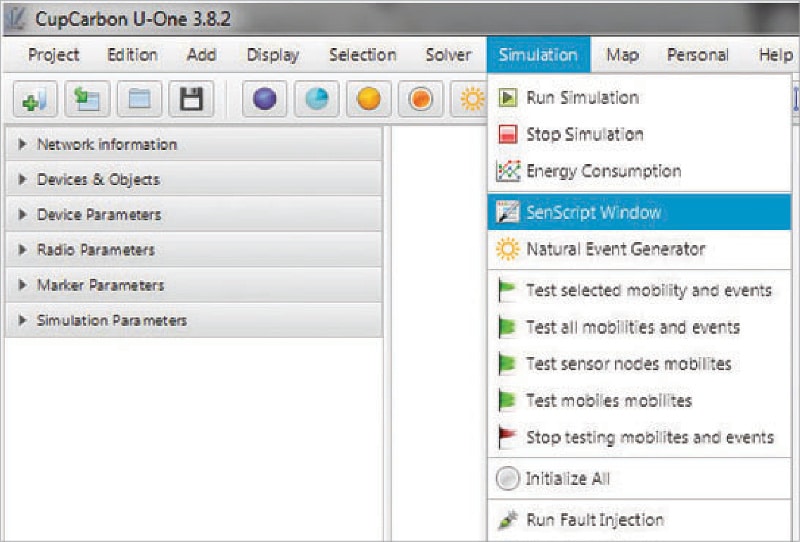Open the Map menu
This screenshot has height=542, width=800.
pyautogui.click(x=622, y=55)
